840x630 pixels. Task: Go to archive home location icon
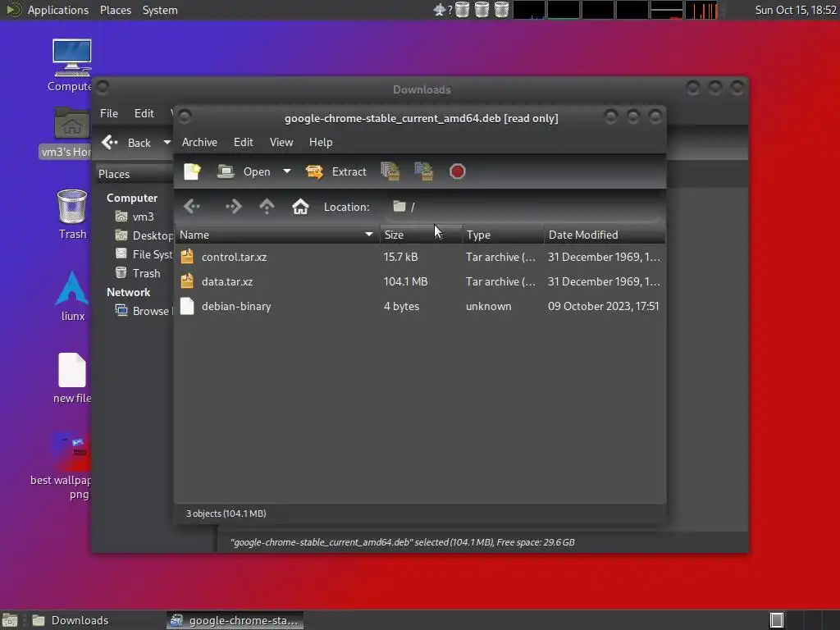[x=300, y=206]
